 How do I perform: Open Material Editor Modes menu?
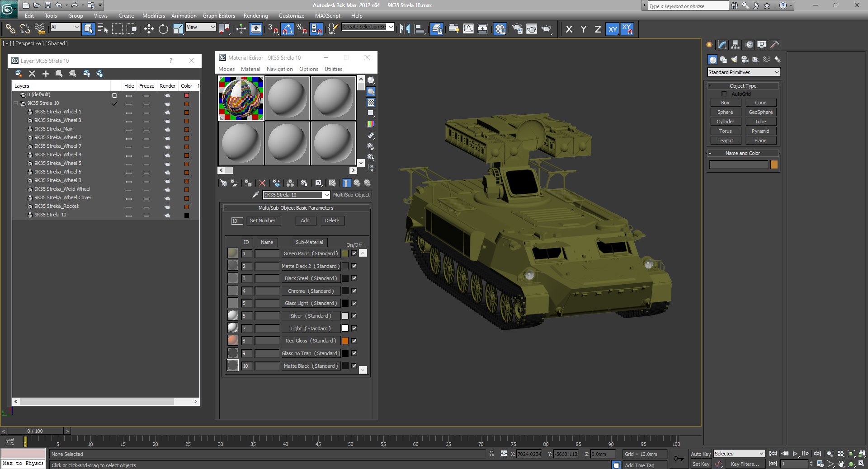click(x=226, y=69)
